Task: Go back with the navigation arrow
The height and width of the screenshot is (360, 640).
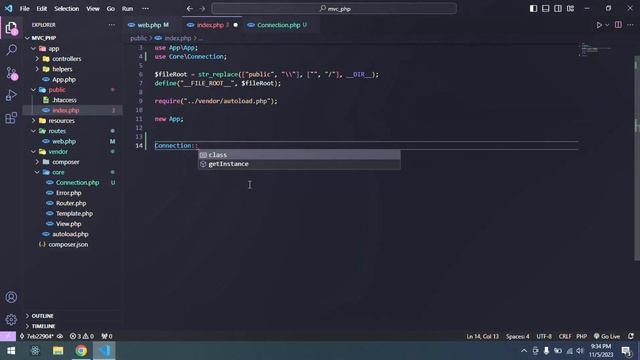Action: (190, 9)
